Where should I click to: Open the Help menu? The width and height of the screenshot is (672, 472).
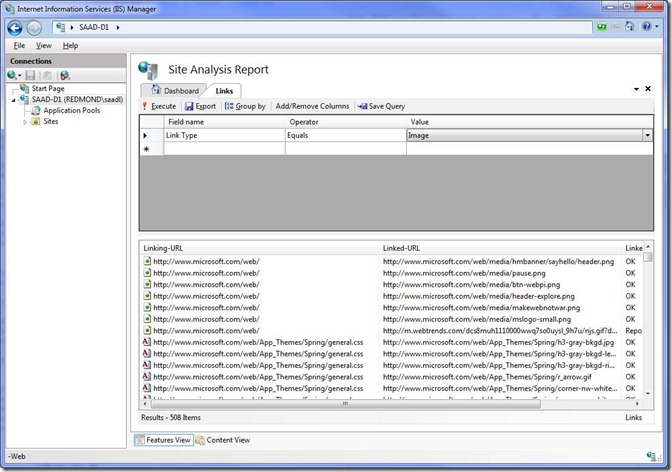70,45
